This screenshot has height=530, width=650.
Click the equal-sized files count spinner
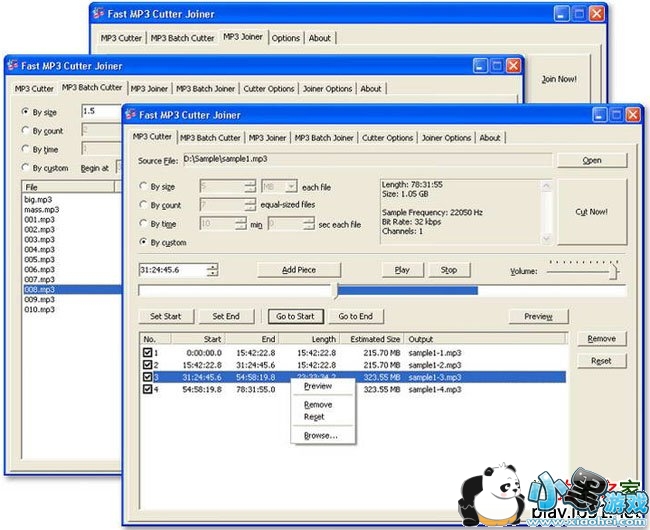click(250, 205)
